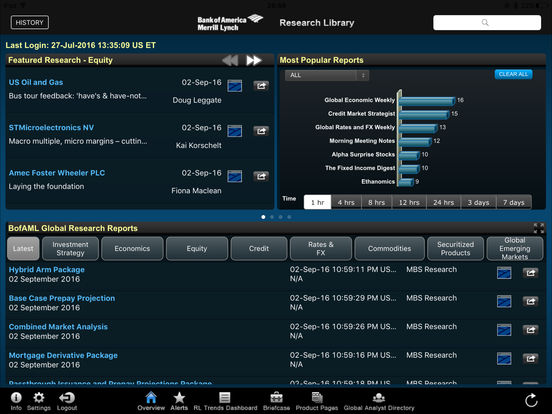This screenshot has height=414, width=552.
Task: Switch to the Economics tab
Action: [132, 249]
